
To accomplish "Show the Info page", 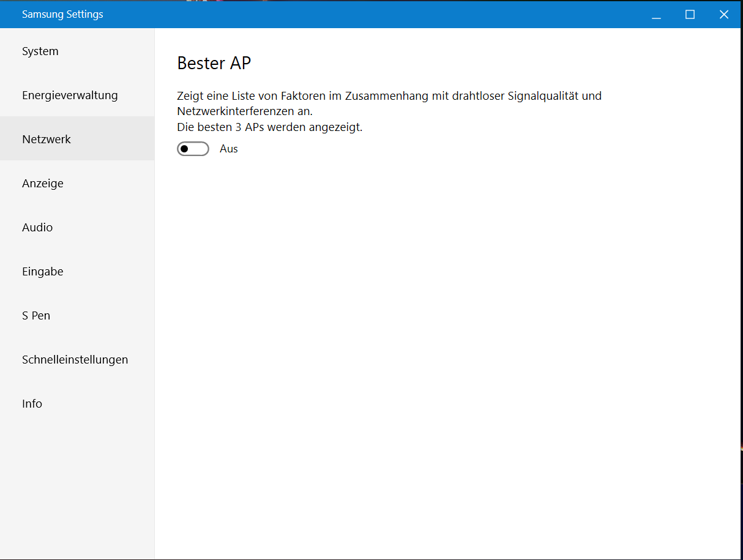I will point(32,404).
